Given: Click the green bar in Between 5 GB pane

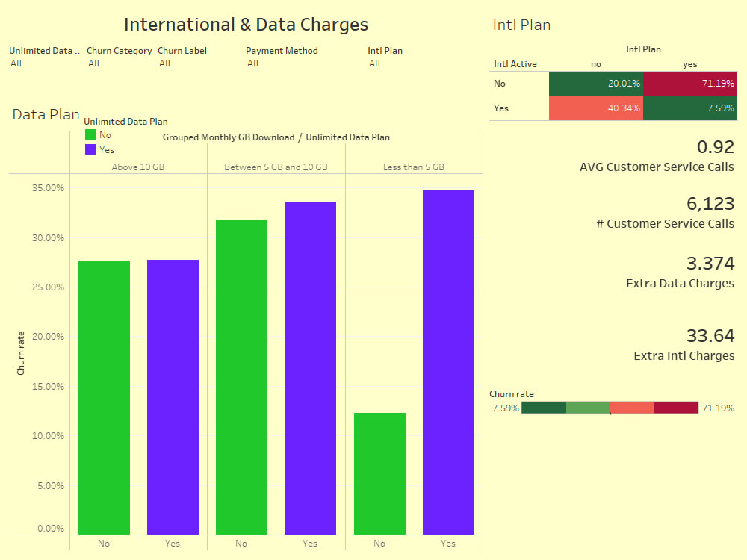Looking at the screenshot, I should coord(241,373).
